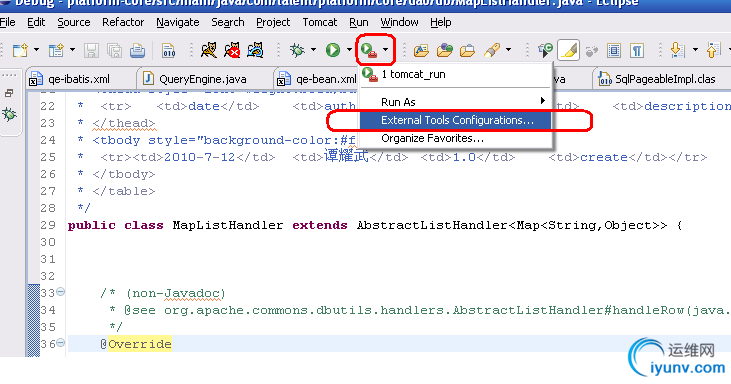
Task: Expand the second new-wizard dropdown arrow
Action: pyautogui.click(x=72, y=49)
